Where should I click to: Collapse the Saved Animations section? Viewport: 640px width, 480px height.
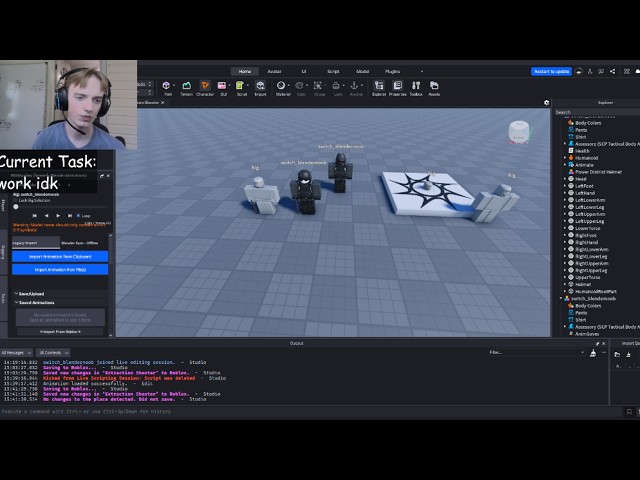coord(16,302)
